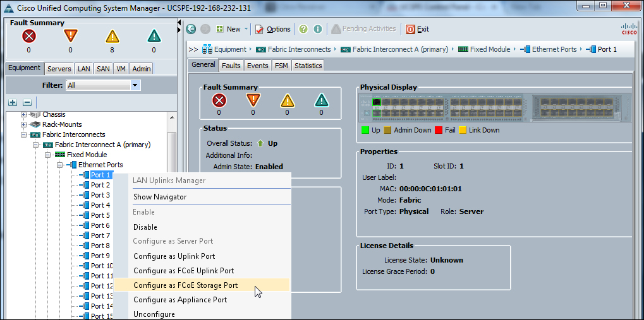Image resolution: width=644 pixels, height=320 pixels.
Task: Select Port 2 in the tree
Action: (100, 185)
